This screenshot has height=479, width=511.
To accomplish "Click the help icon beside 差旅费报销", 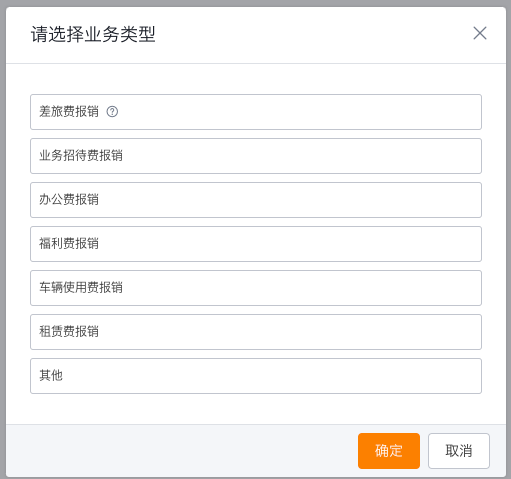I will pyautogui.click(x=112, y=112).
